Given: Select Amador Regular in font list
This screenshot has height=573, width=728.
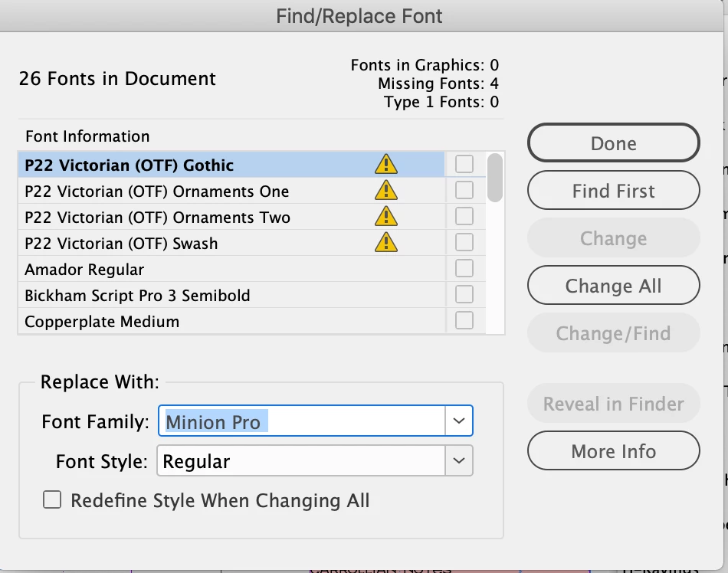Looking at the screenshot, I should point(231,269).
